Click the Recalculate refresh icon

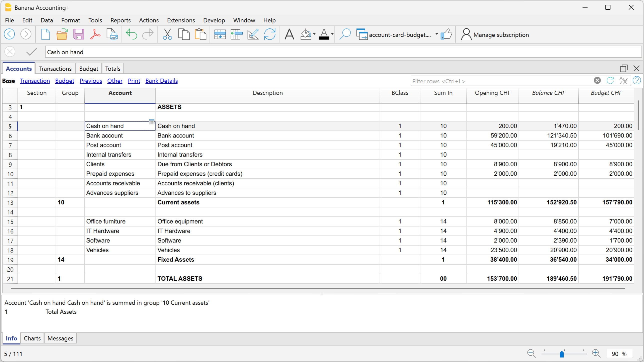click(x=270, y=34)
